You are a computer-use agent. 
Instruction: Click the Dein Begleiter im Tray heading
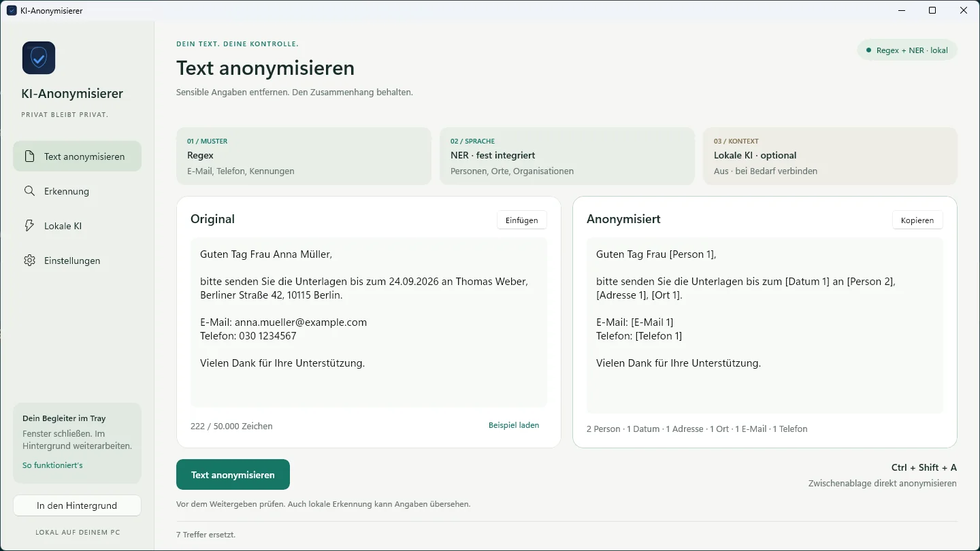[x=64, y=418]
